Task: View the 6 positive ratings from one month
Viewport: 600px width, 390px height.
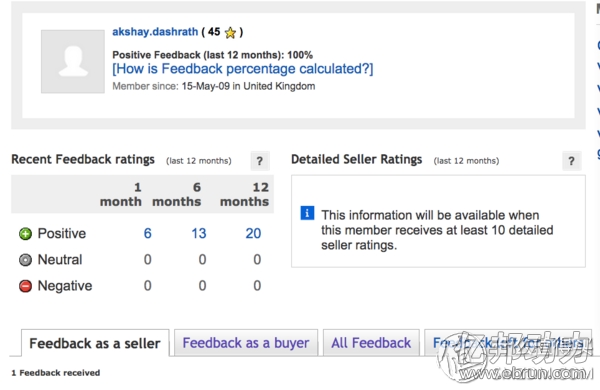Action: (x=148, y=233)
